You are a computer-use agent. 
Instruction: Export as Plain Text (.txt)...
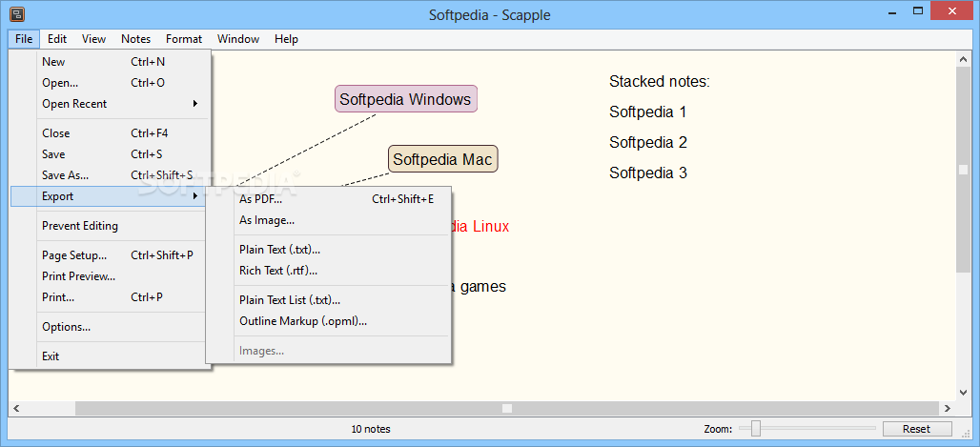click(x=329, y=250)
